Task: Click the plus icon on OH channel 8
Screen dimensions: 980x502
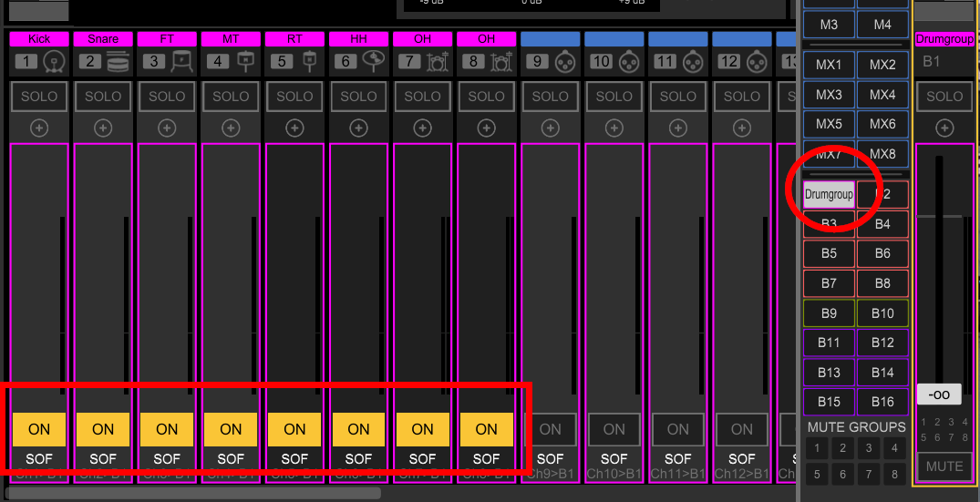Action: pos(486,128)
